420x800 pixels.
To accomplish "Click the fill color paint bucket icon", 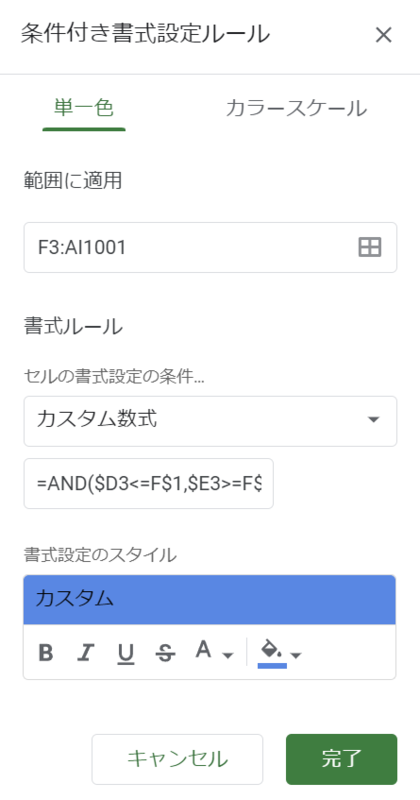I will click(x=271, y=649).
